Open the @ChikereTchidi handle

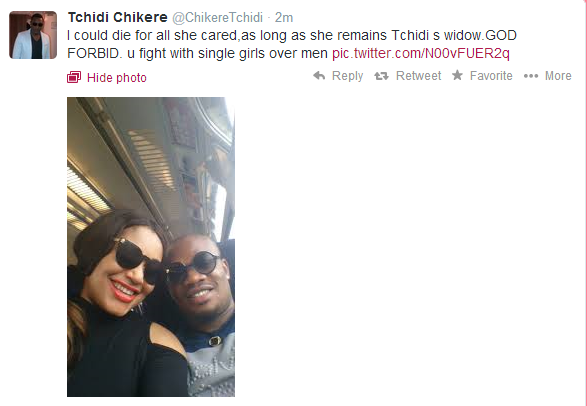pos(218,17)
